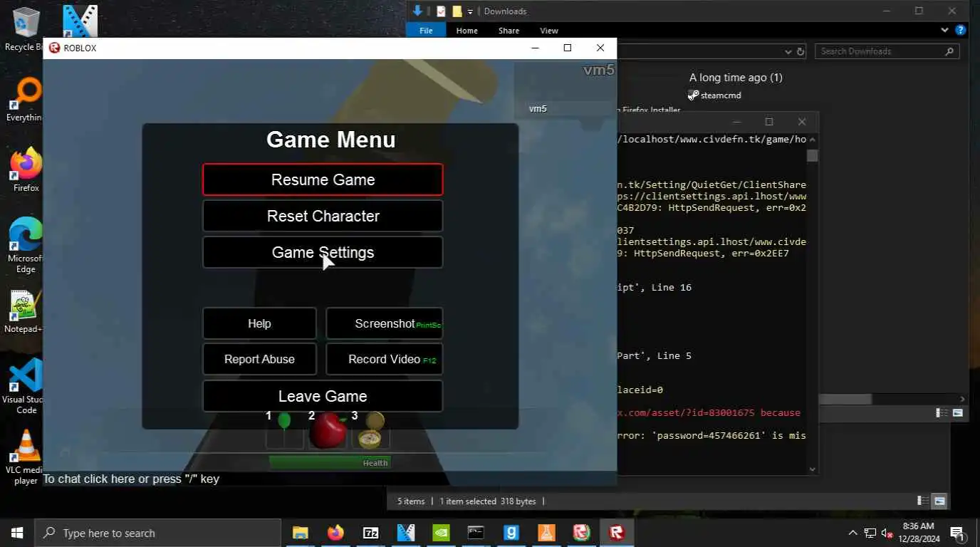Screen dimensions: 980x547
Task: Click the muted volume icon in tray
Action: [887, 533]
